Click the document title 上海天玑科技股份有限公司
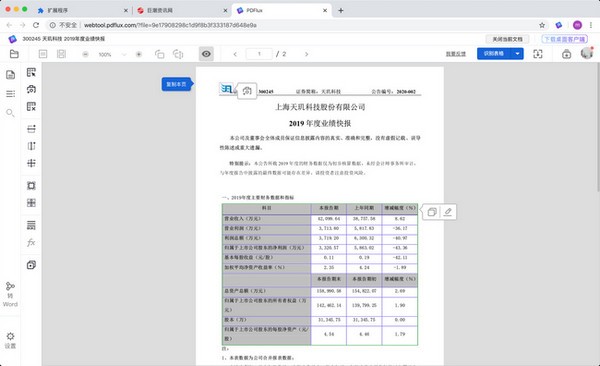This screenshot has width=600, height=366. tap(320, 107)
